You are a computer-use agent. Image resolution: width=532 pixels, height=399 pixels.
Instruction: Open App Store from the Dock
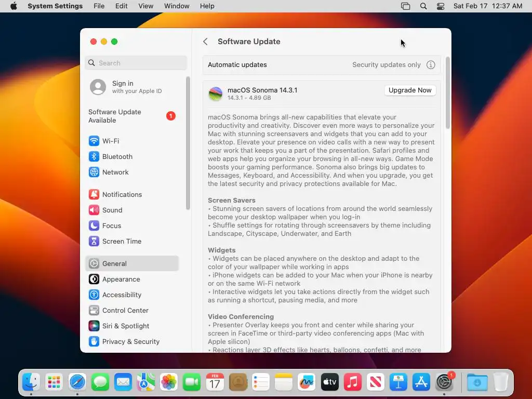[421, 382]
